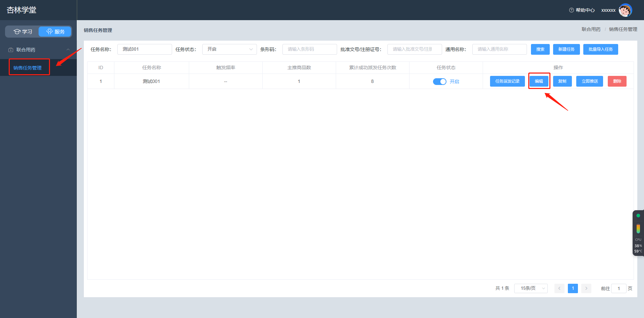Switch to the 服务 tab
This screenshot has width=644, height=318.
(x=55, y=32)
